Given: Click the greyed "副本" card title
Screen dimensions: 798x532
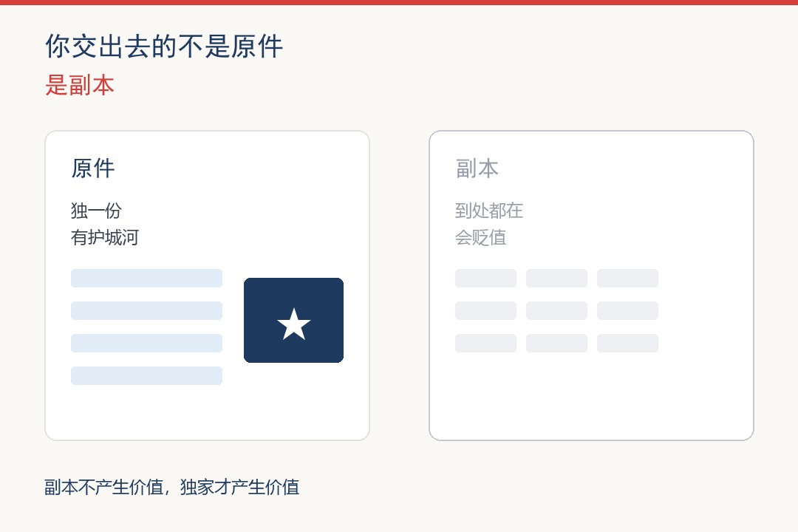Looking at the screenshot, I should 477,168.
